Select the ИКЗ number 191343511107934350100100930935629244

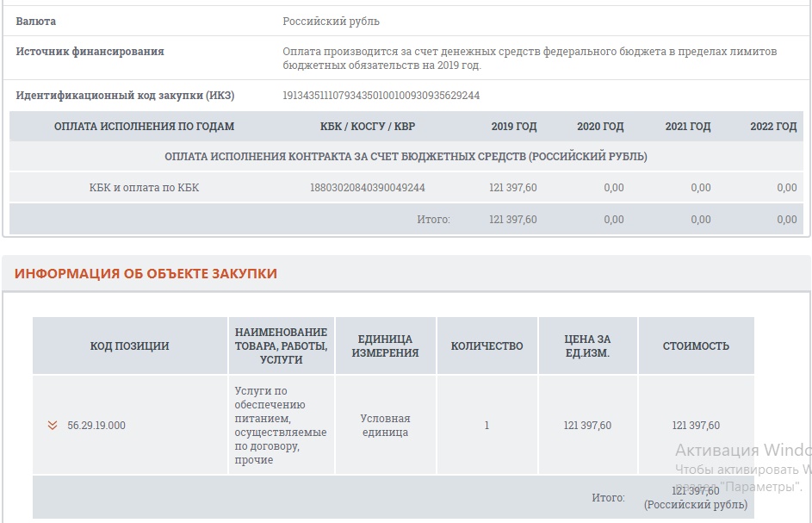381,96
